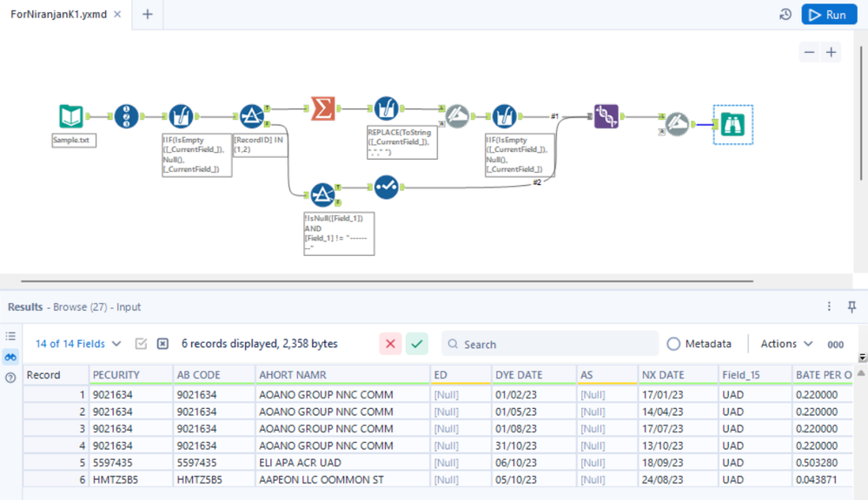Click the deselect all fields icon
The height and width of the screenshot is (500, 868).
click(x=162, y=344)
